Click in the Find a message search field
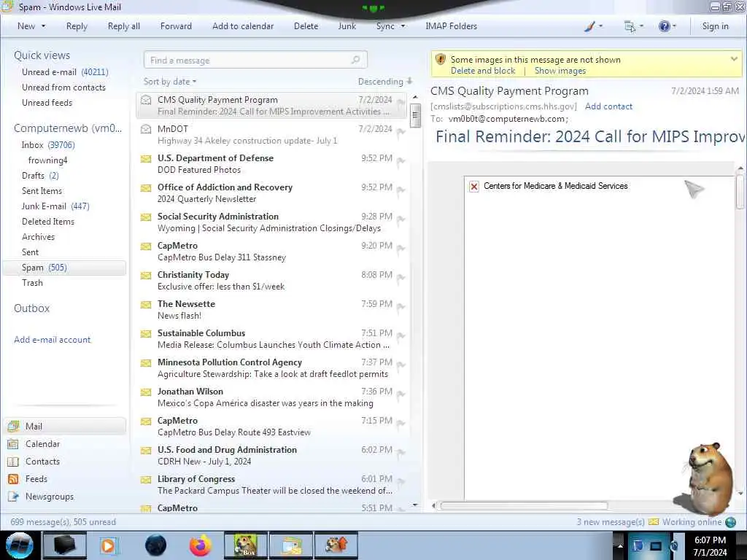 255,60
